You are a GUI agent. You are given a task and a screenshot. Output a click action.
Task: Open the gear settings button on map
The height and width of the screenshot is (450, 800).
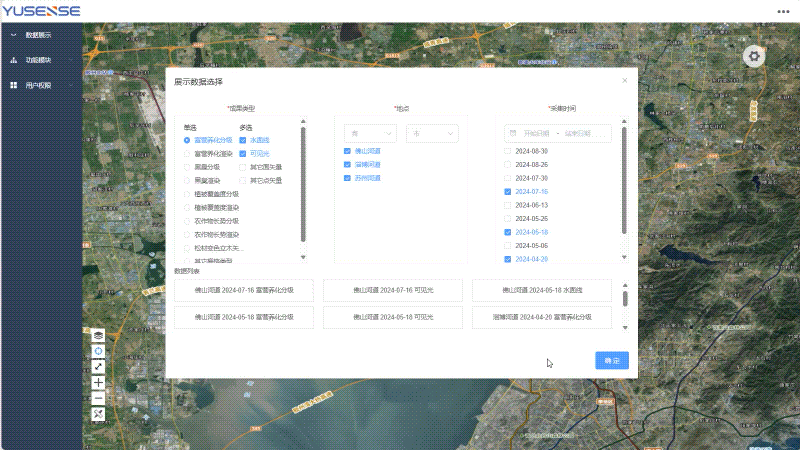click(755, 57)
